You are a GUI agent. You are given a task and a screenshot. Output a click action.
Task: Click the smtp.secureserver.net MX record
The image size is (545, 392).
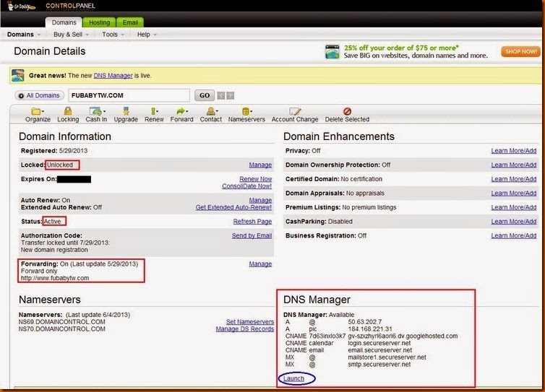[379, 365]
